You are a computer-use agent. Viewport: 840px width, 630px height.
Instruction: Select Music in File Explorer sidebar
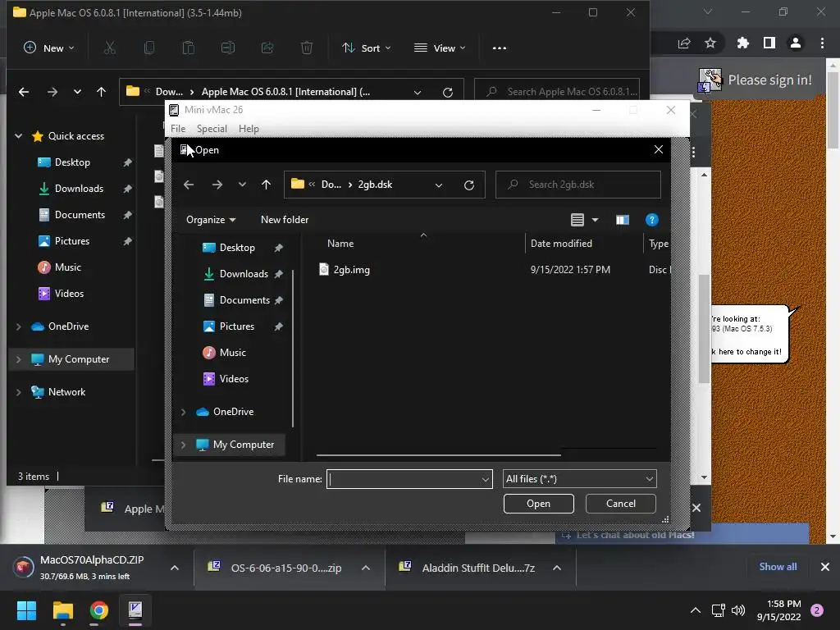67,267
